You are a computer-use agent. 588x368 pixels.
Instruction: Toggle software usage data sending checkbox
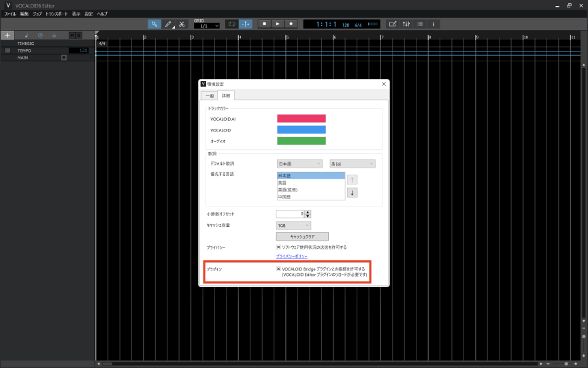point(279,247)
